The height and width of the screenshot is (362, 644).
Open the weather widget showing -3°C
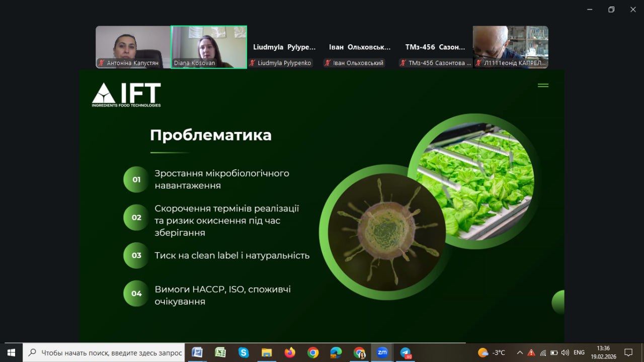click(492, 352)
